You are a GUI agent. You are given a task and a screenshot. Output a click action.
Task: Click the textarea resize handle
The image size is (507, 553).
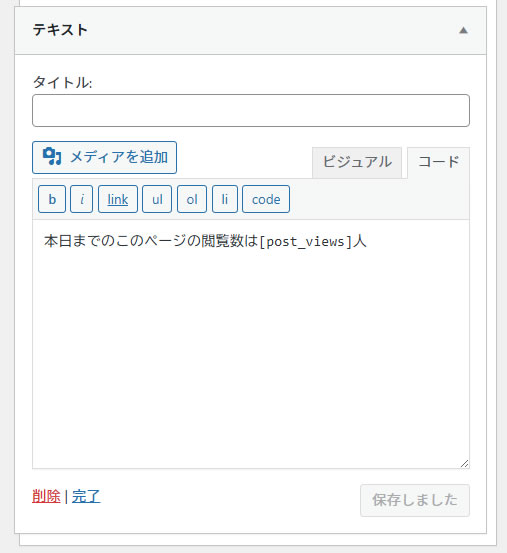point(464,464)
